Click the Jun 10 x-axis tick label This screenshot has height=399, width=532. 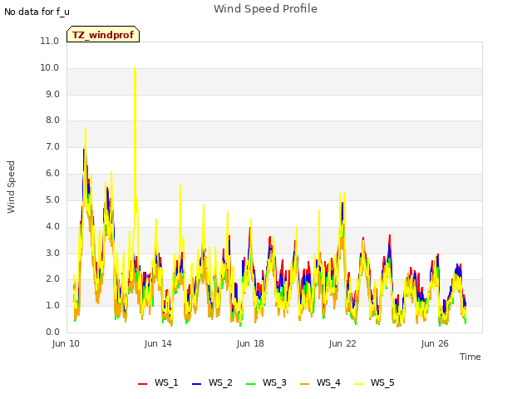click(66, 343)
